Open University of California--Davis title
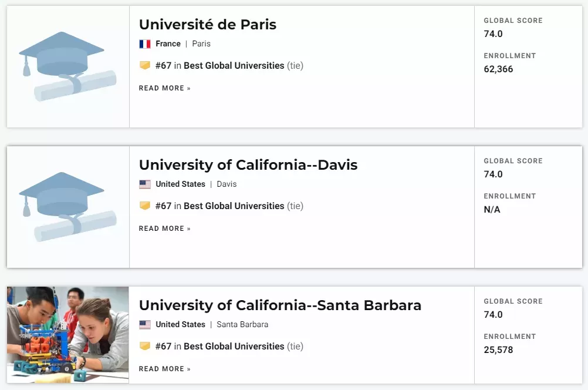The height and width of the screenshot is (390, 588). (x=248, y=165)
